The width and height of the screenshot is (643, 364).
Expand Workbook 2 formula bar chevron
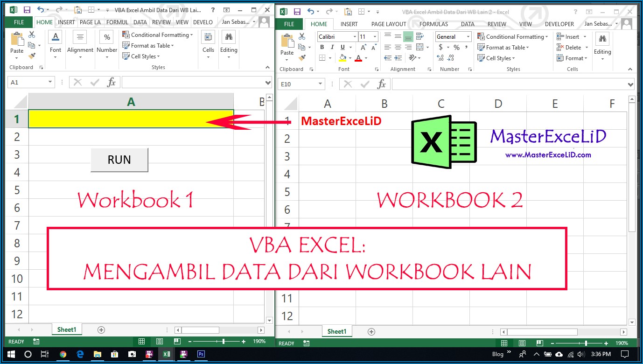coord(631,84)
